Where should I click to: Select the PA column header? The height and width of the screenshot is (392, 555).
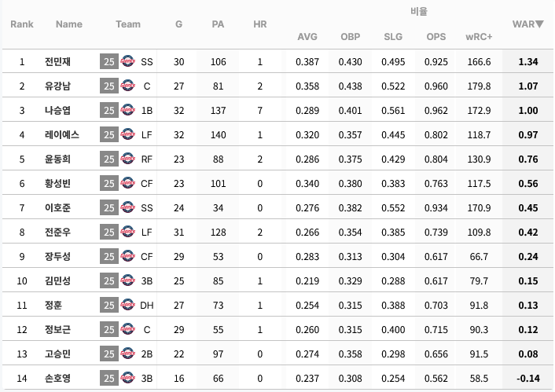click(x=218, y=24)
